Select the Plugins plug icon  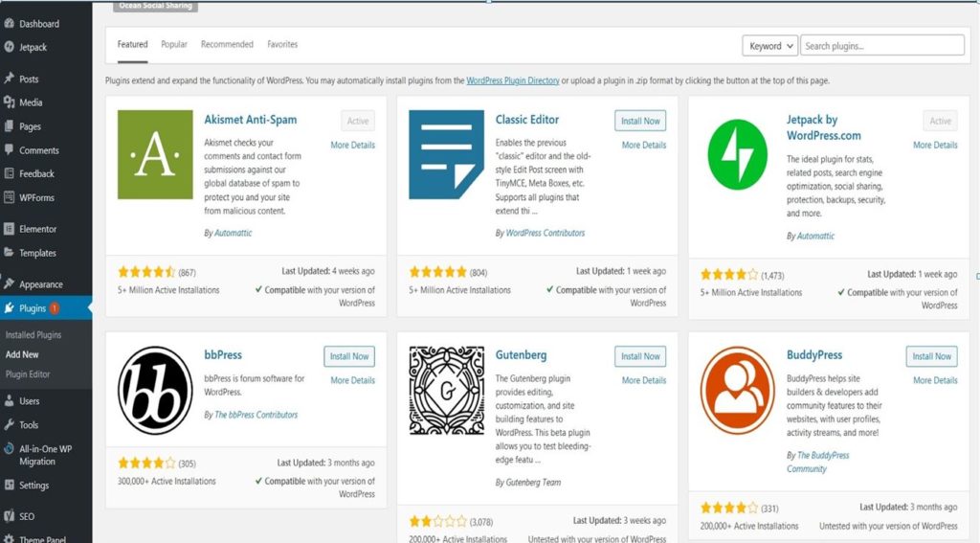pos(9,307)
